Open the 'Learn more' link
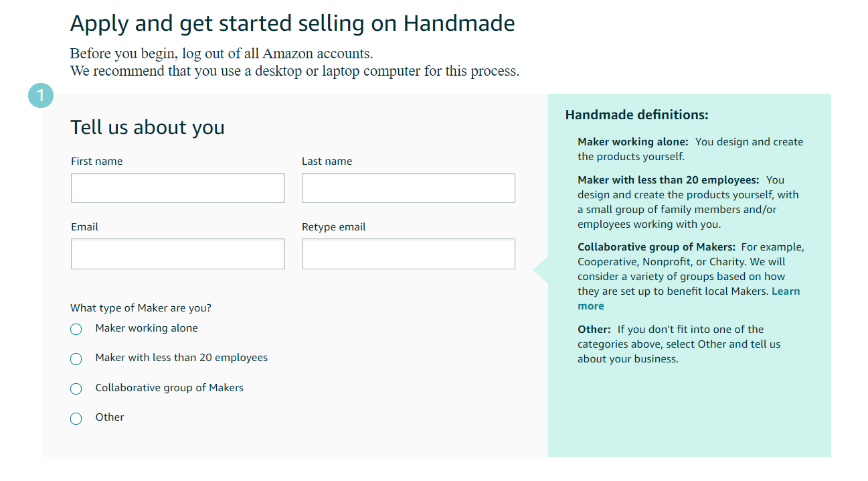 coord(785,291)
